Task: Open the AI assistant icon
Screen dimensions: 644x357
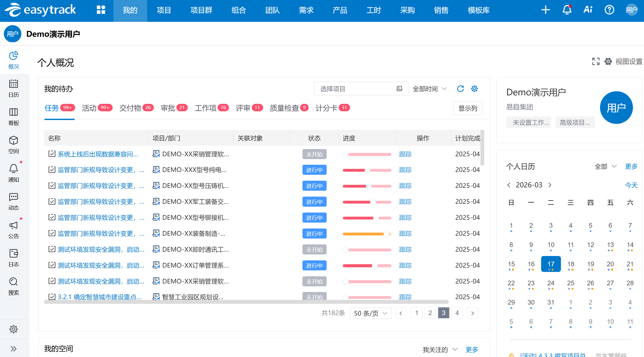Action: pos(588,10)
